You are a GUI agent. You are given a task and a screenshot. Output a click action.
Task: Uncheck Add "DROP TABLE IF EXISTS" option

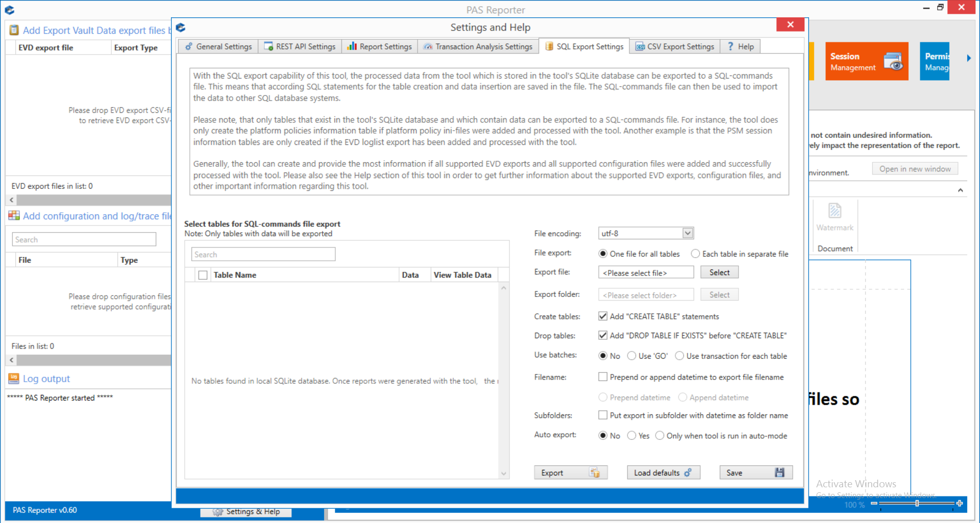coord(603,335)
